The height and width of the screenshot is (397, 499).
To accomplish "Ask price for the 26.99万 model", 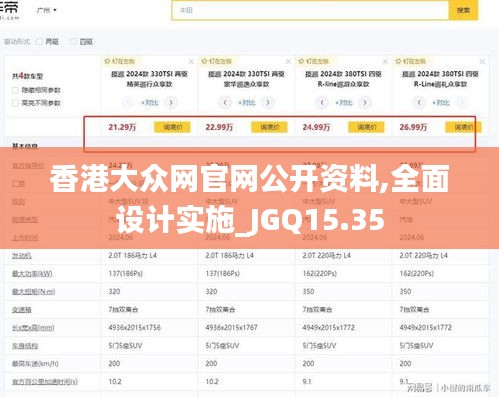I will [x=463, y=127].
